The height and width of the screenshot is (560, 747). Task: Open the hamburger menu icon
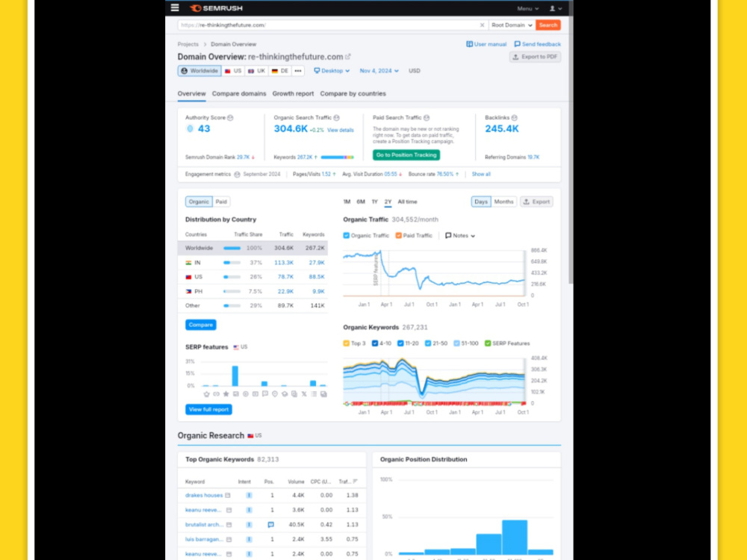(175, 7)
